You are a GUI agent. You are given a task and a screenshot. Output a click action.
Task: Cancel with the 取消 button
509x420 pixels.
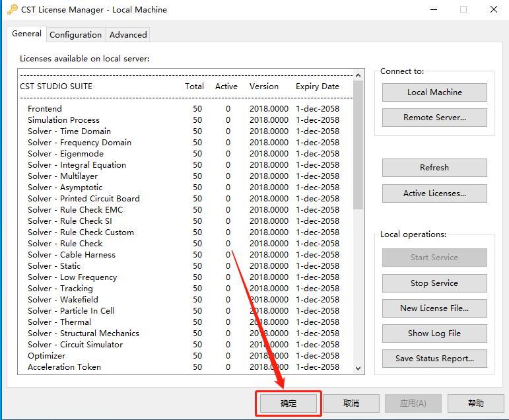[x=351, y=403]
